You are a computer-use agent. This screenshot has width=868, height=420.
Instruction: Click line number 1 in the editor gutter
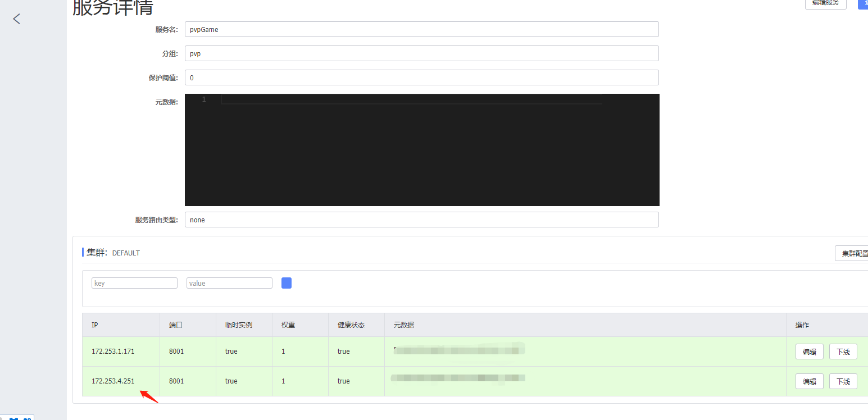tap(204, 99)
